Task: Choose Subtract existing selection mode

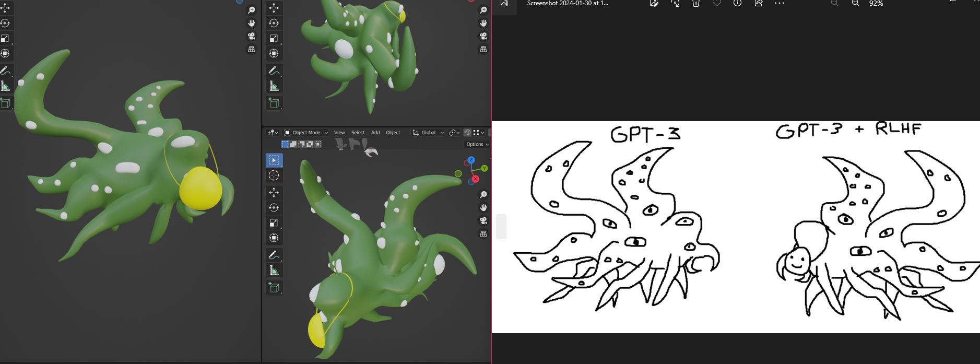Action: pyautogui.click(x=301, y=144)
